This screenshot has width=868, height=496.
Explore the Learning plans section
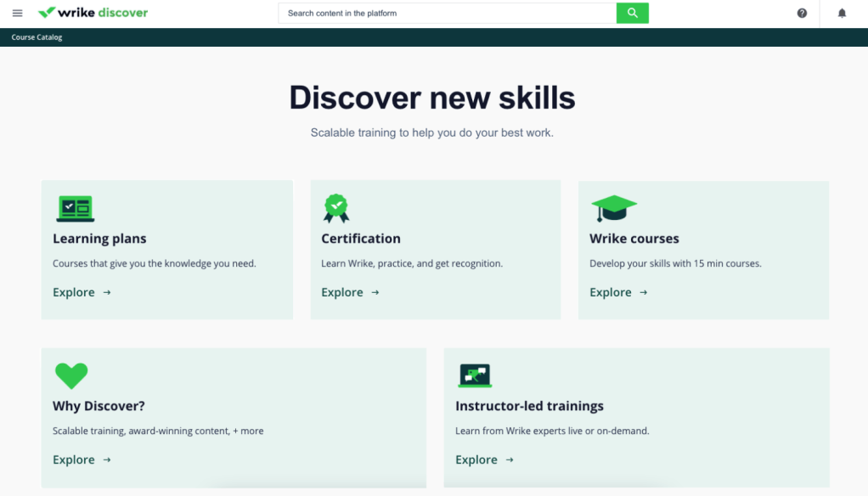(x=75, y=292)
